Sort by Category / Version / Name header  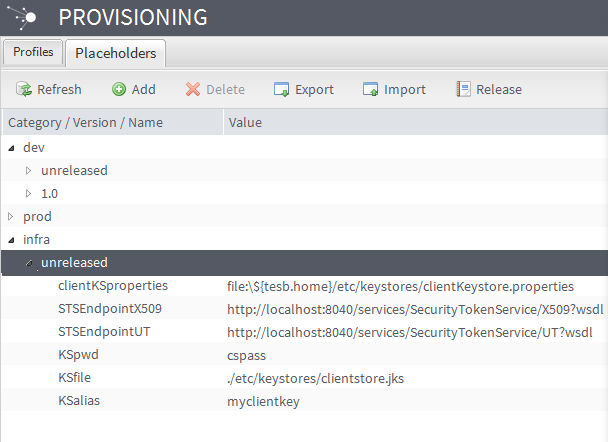83,123
